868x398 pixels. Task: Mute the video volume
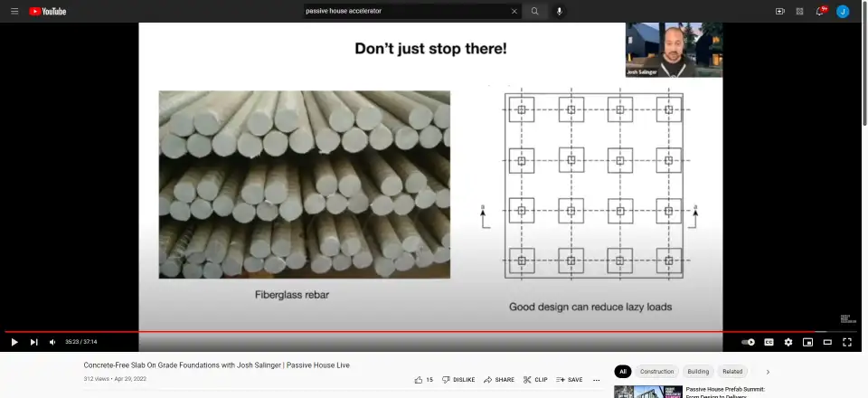pyautogui.click(x=52, y=342)
